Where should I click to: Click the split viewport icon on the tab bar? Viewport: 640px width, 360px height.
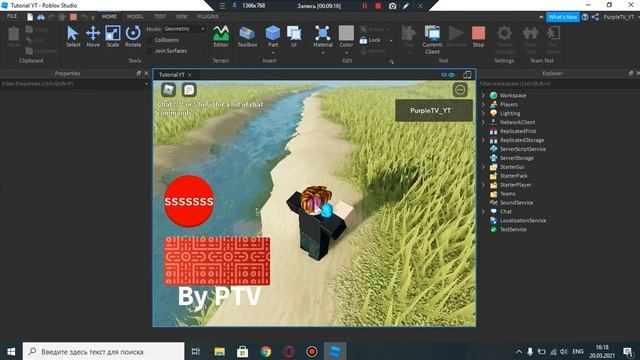[x=467, y=75]
